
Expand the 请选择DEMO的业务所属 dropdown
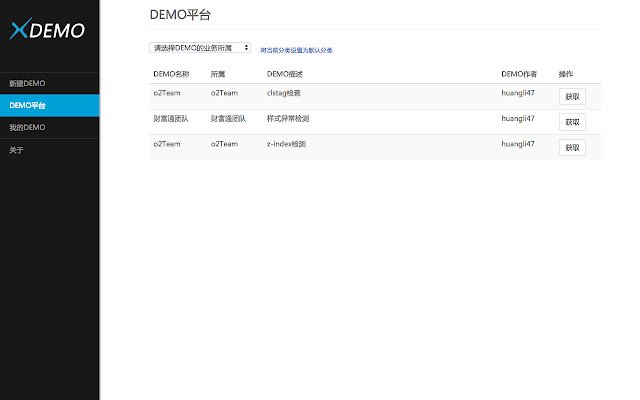[200, 48]
